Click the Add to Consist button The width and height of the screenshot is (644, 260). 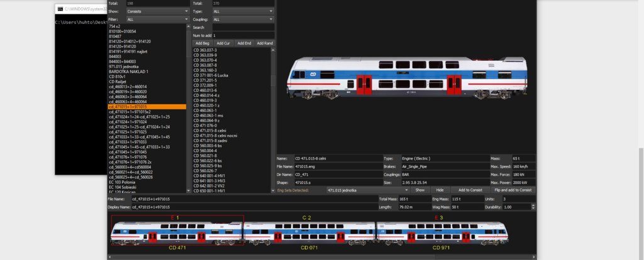tap(470, 190)
